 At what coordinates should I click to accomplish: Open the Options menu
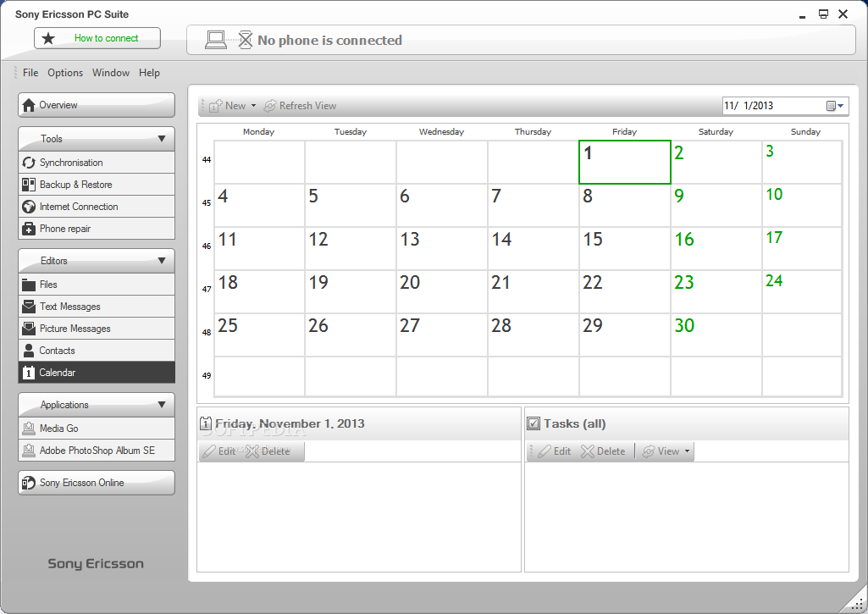coord(65,73)
